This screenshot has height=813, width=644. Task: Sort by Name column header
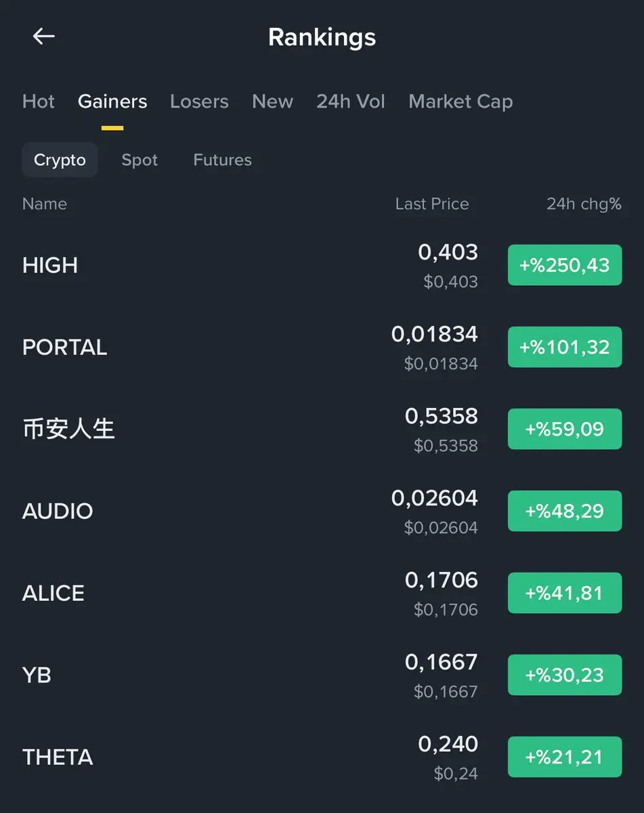point(45,204)
